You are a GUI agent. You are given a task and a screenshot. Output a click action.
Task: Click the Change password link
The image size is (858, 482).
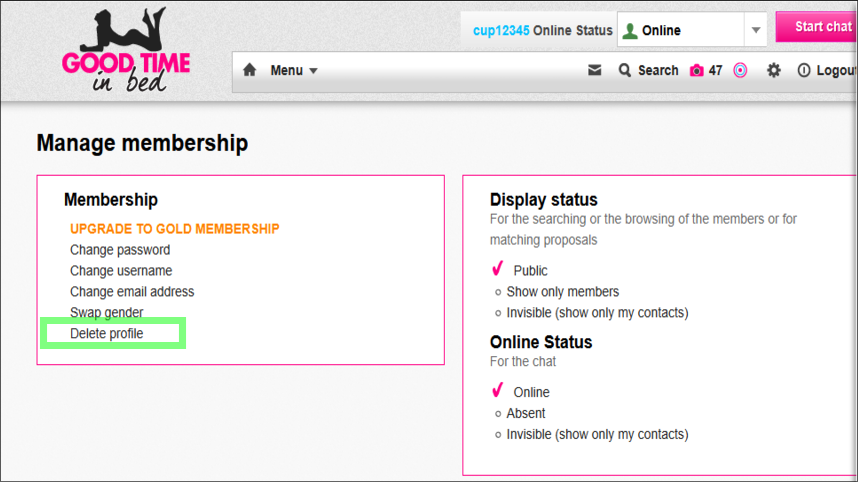[x=120, y=250]
